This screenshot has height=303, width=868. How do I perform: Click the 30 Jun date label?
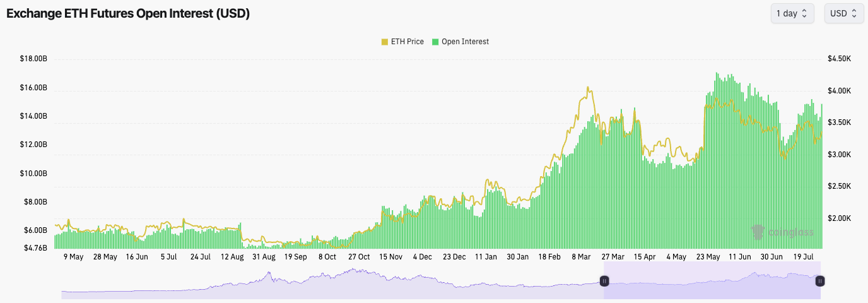771,257
